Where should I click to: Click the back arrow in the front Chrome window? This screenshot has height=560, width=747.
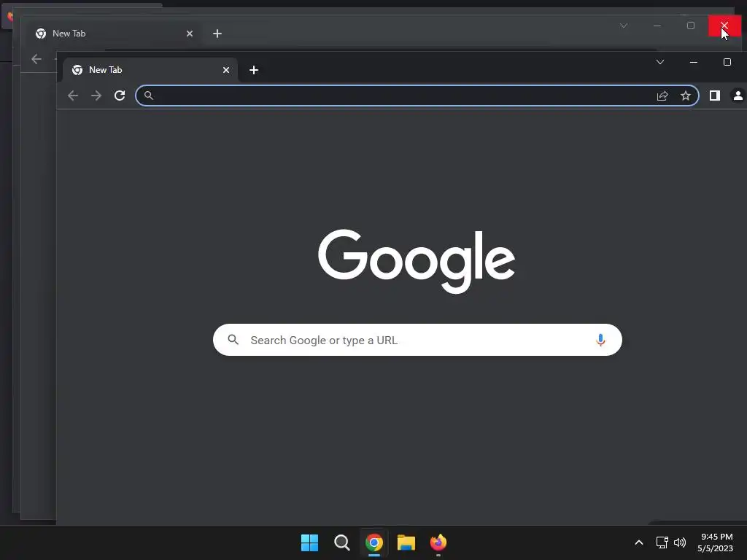(x=73, y=96)
